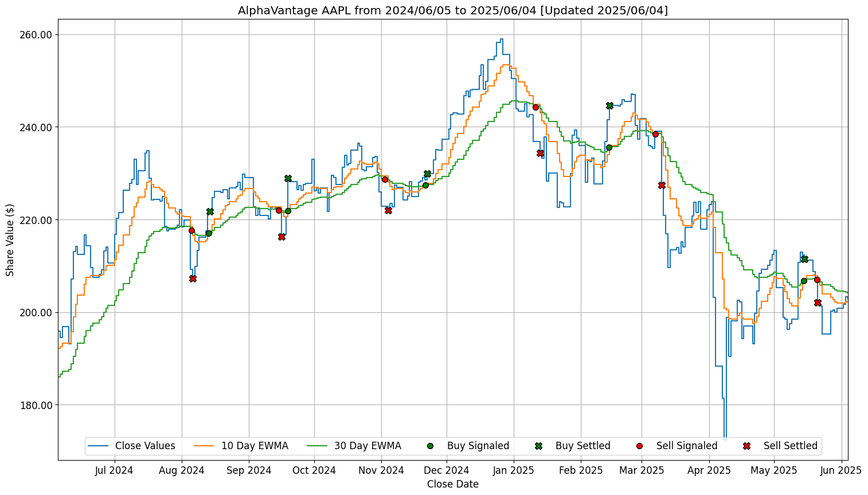Screen dimensions: 868x495
Task: Select the March 2025 Sell Settled red X
Action: point(662,185)
